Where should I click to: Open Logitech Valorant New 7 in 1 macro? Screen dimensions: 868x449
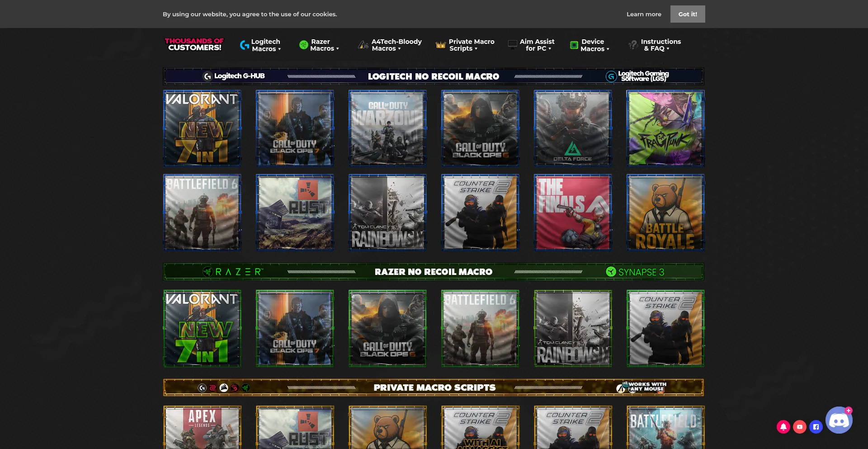[202, 128]
